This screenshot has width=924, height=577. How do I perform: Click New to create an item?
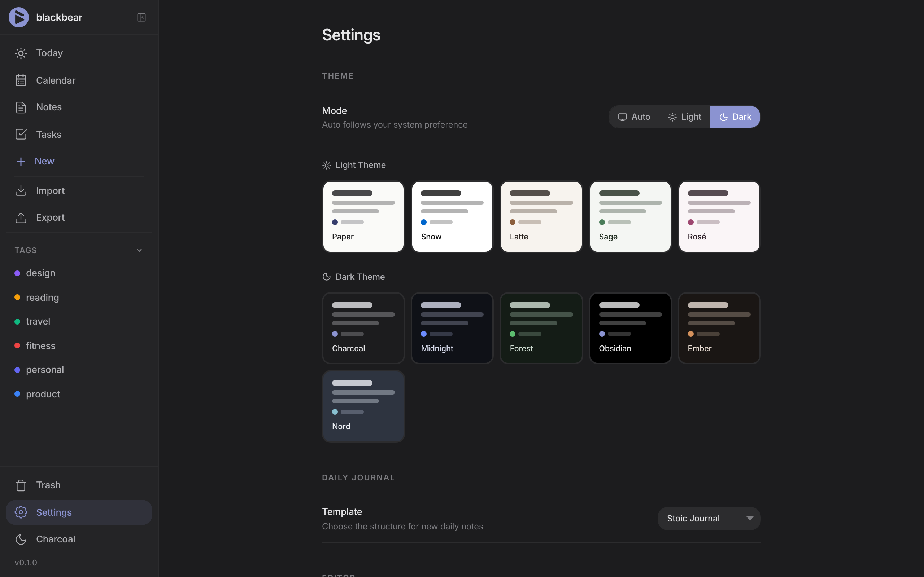pyautogui.click(x=45, y=161)
